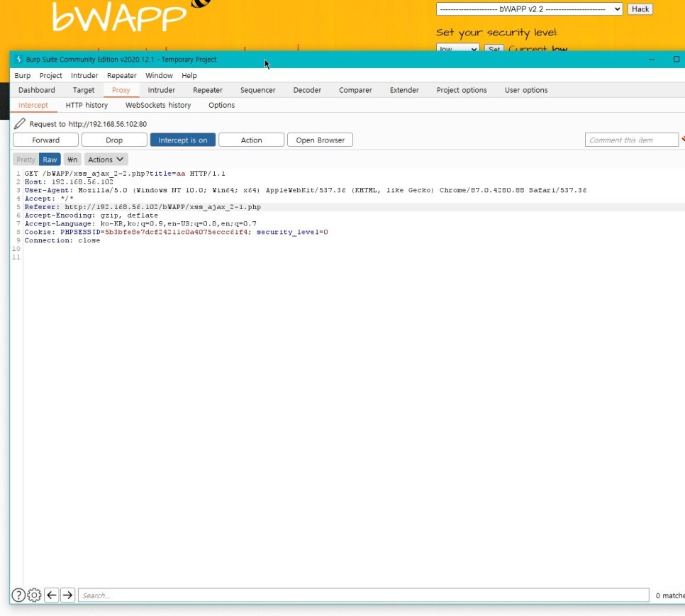Click the Comment this item field

point(631,140)
